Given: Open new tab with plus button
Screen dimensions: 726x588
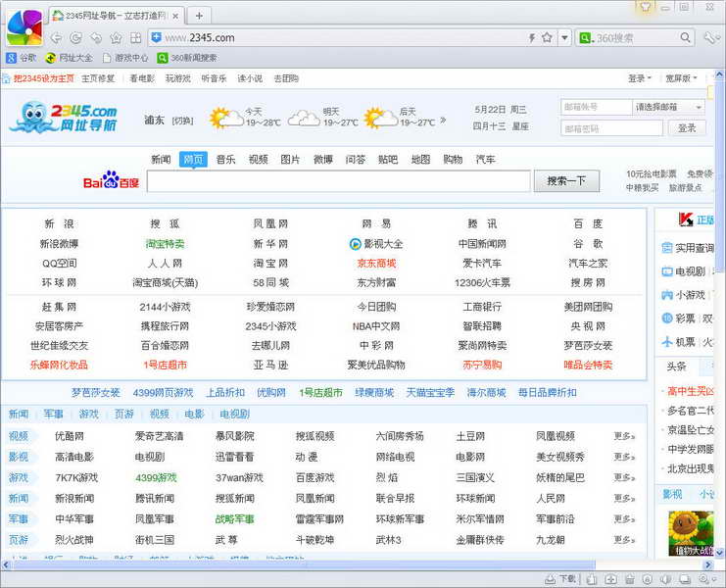Looking at the screenshot, I should pyautogui.click(x=199, y=16).
